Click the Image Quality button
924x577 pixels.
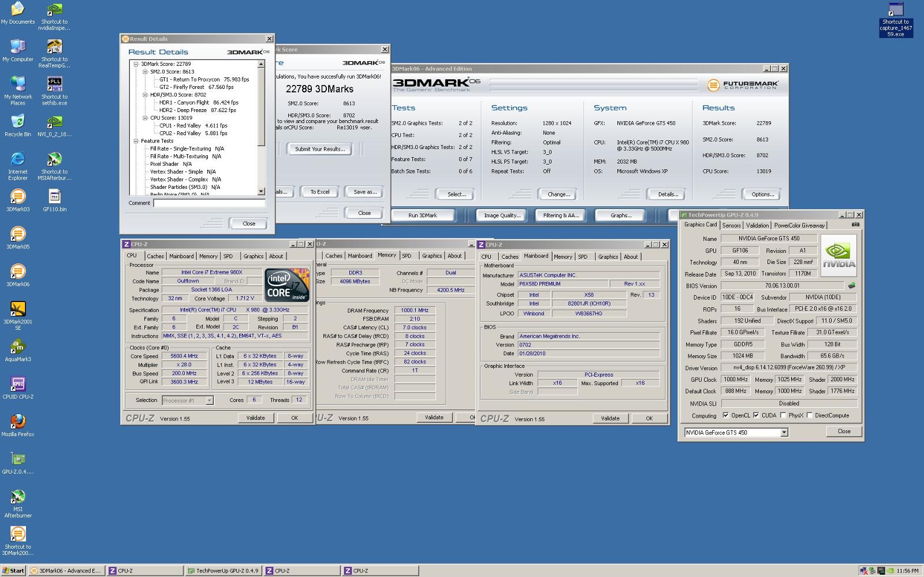pyautogui.click(x=502, y=215)
